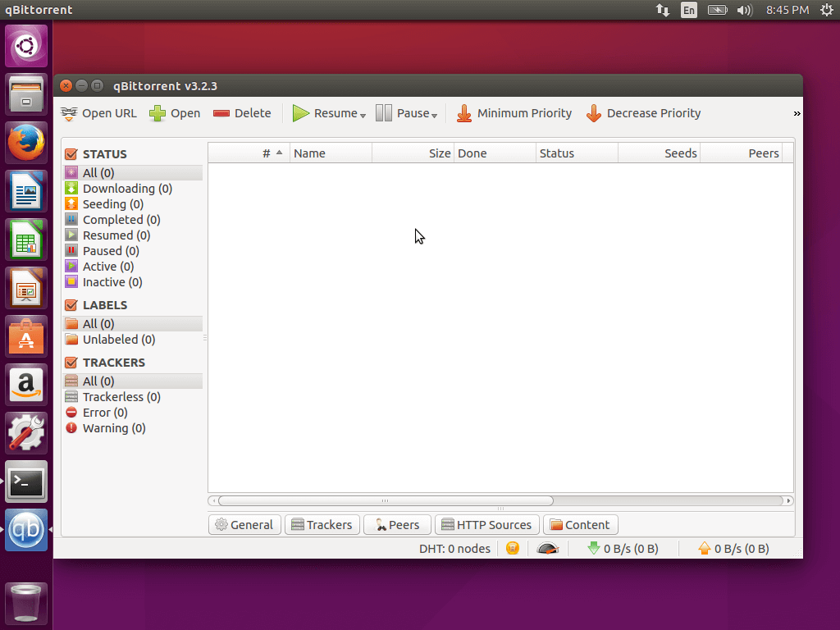Open LibreOffice Calc from the launcher
The height and width of the screenshot is (630, 840).
pyautogui.click(x=26, y=240)
